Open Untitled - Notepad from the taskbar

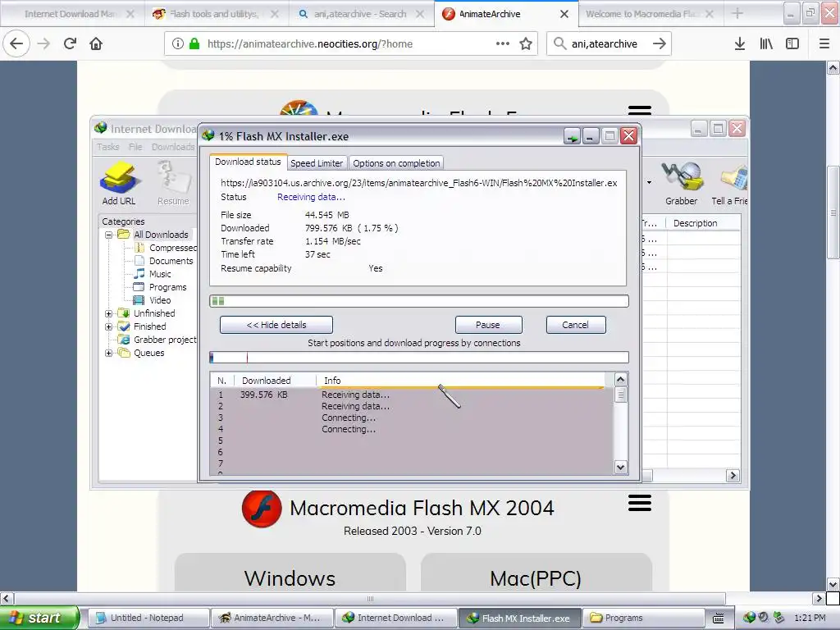pos(148,618)
